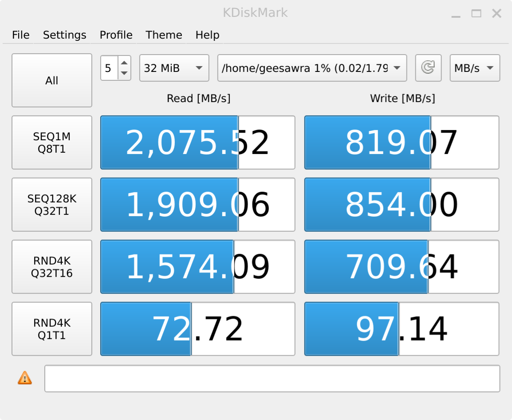This screenshot has height=420, width=512.
Task: Decrease test count with down arrow
Action: pos(124,73)
